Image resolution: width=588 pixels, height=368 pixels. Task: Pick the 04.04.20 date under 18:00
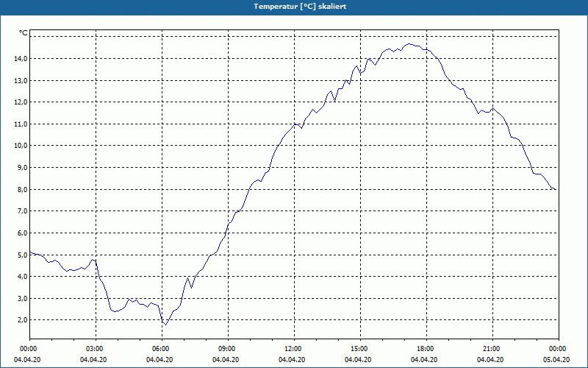coord(424,360)
